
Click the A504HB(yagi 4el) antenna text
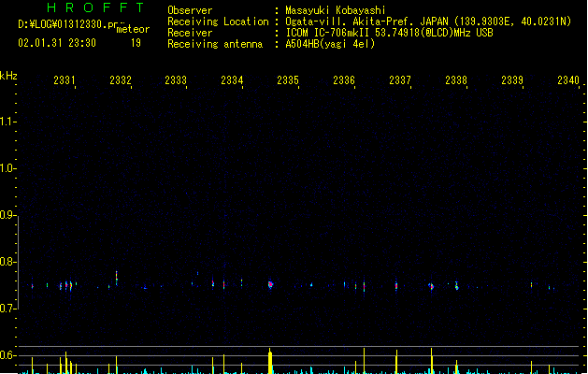tap(330, 44)
